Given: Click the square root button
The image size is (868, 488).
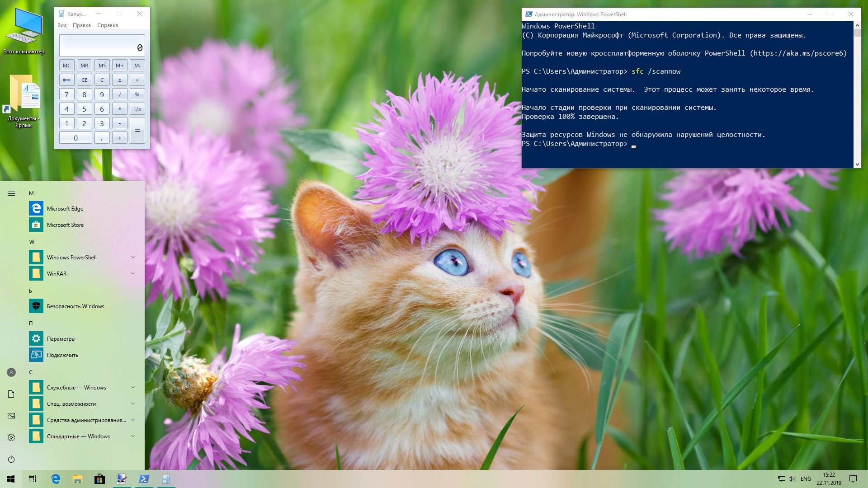Looking at the screenshot, I should click(137, 80).
